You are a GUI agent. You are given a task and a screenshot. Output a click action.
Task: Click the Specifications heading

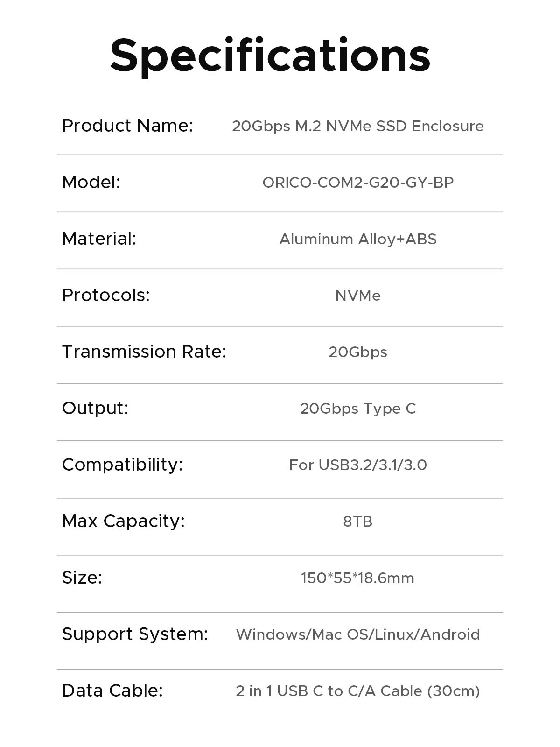click(270, 55)
